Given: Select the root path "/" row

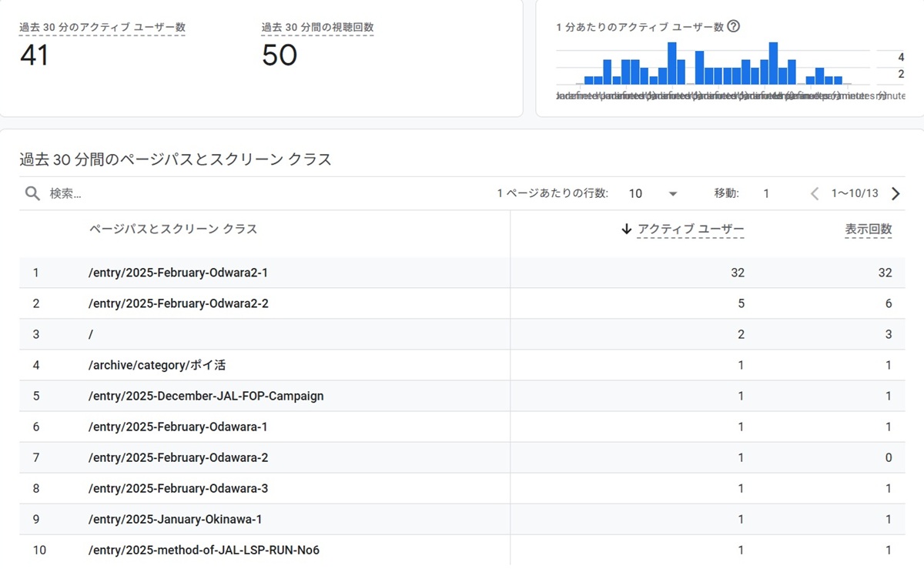Looking at the screenshot, I should (462, 334).
